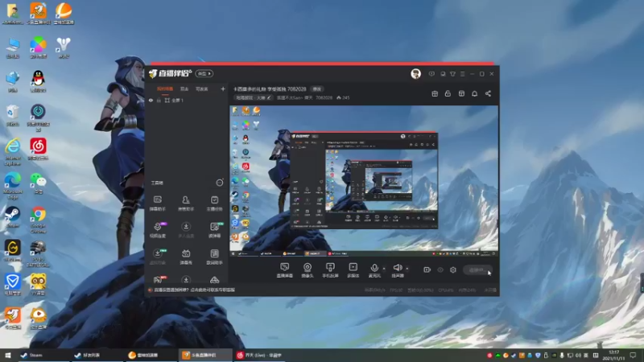The image size is (644, 362).
Task: Open the TV-shaped danmaku show tool
Action: [x=186, y=257]
